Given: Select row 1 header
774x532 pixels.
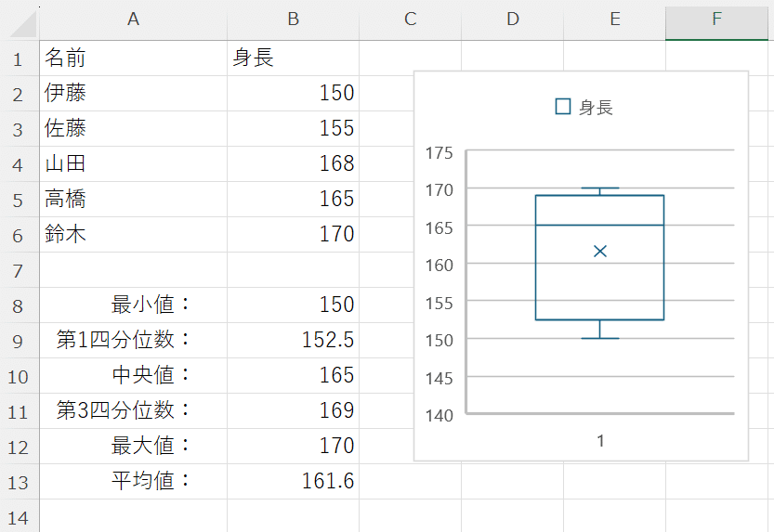Looking at the screenshot, I should [x=20, y=58].
